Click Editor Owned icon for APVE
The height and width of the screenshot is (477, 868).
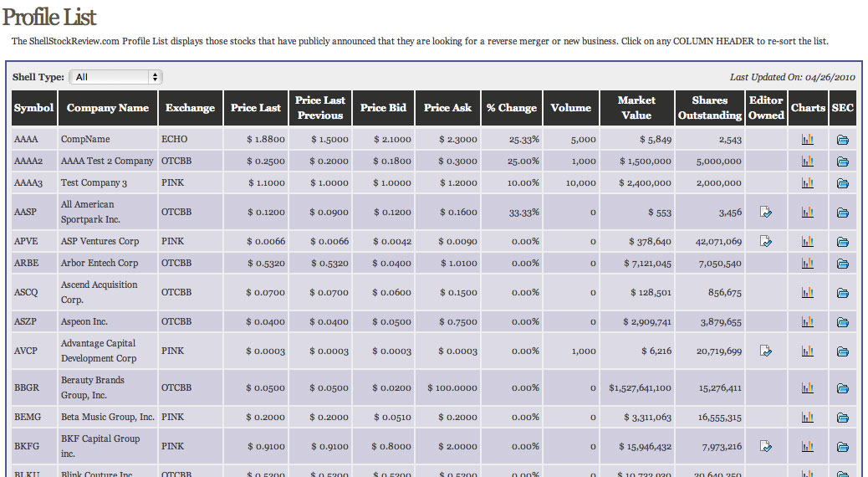(x=766, y=241)
